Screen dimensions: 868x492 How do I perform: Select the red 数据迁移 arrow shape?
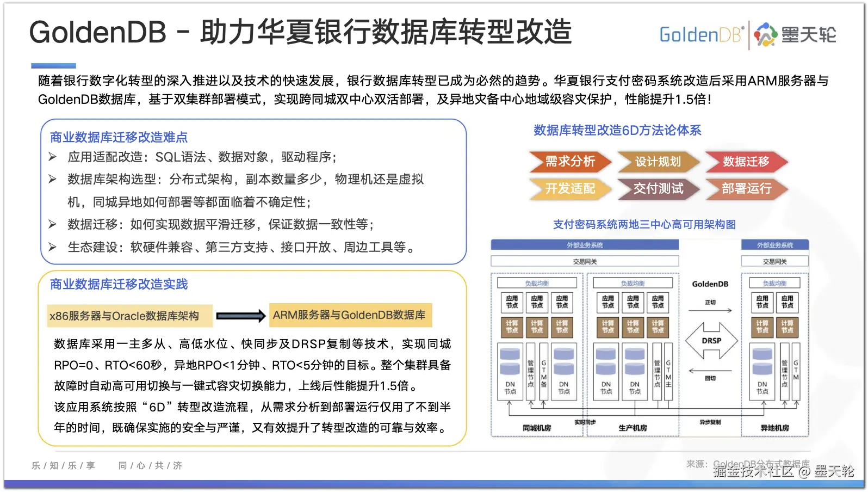coord(746,162)
